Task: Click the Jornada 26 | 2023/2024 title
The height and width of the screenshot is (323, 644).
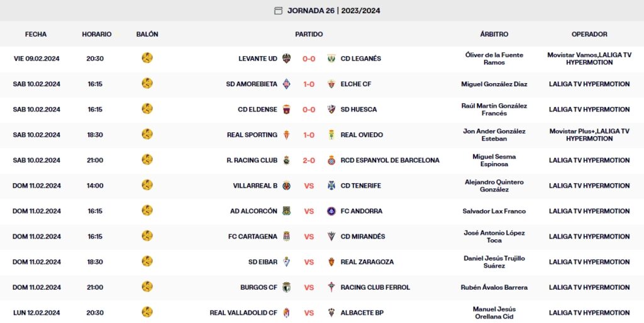Action: [333, 11]
